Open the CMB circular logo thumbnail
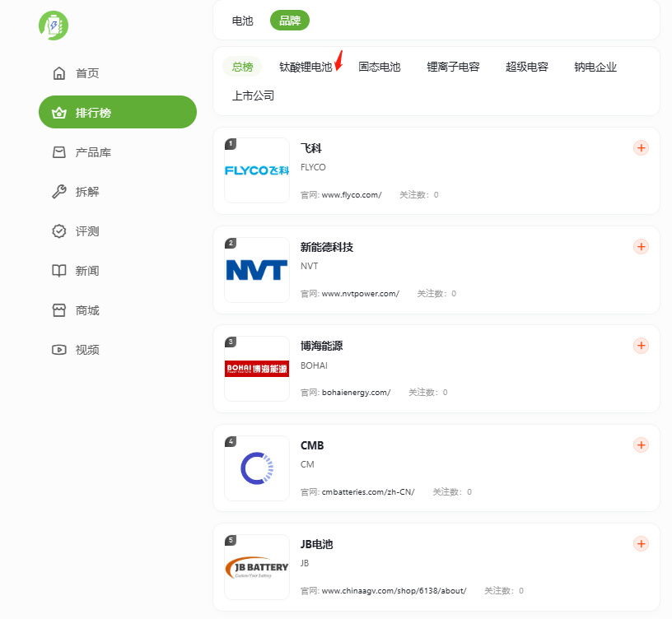The height and width of the screenshot is (619, 672). point(257,468)
